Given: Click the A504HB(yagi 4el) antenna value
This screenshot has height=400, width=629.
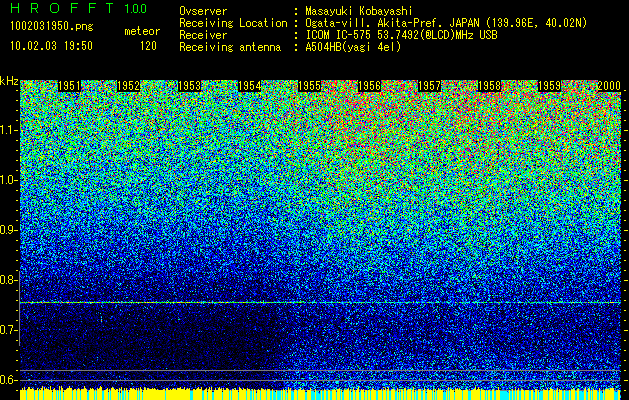Looking at the screenshot, I should pyautogui.click(x=353, y=47).
